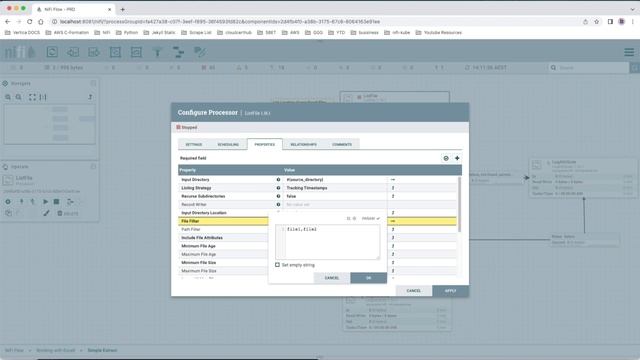Viewport: 640px width, 360px height.
Task: Open the Comments tab
Action: (x=342, y=144)
